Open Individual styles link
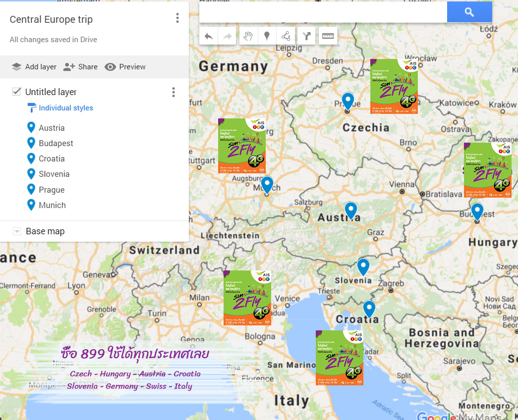This screenshot has height=420, width=518. click(x=66, y=108)
